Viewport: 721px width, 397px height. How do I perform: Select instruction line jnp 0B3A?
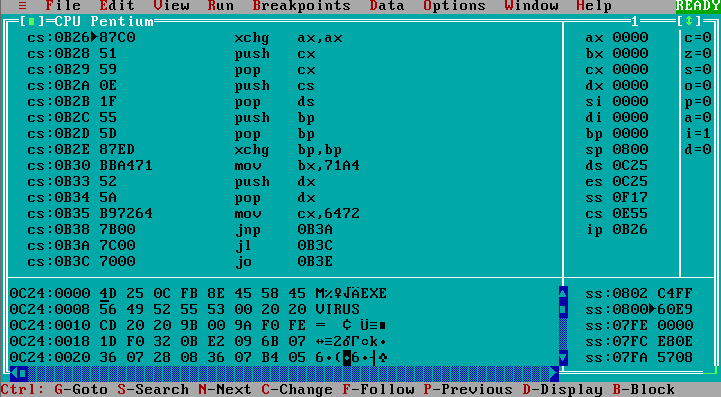(x=180, y=229)
